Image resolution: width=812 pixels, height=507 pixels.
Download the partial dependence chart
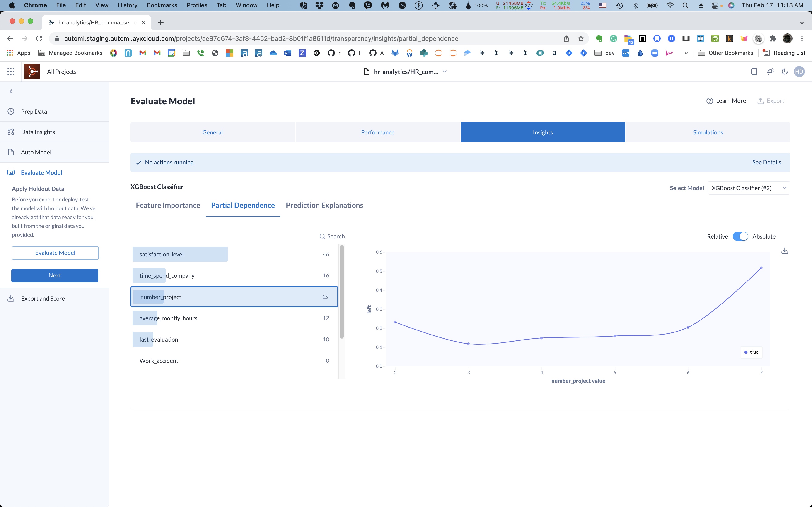click(x=785, y=251)
